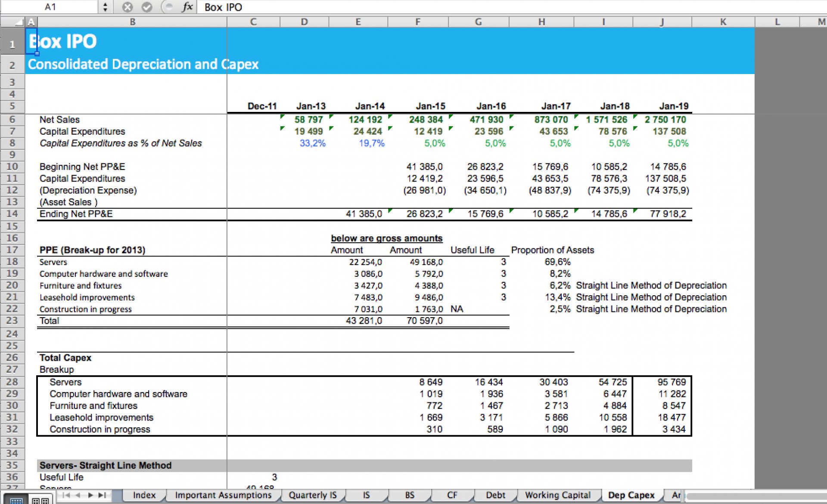
Task: Switch to the Quarterly IS tab
Action: pos(313,495)
